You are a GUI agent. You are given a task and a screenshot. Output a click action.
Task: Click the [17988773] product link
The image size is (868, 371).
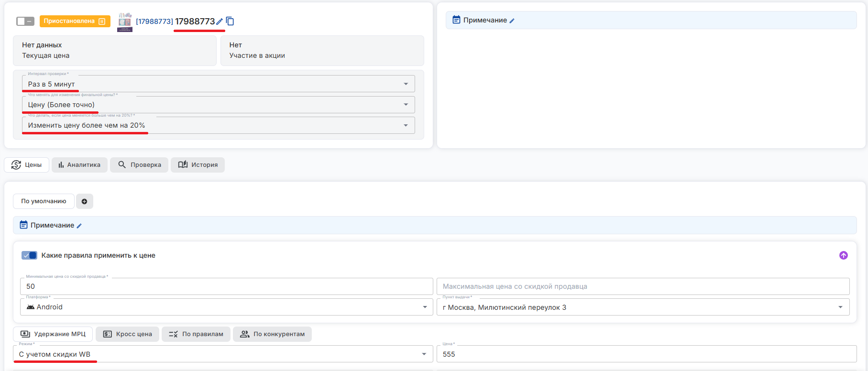(154, 22)
